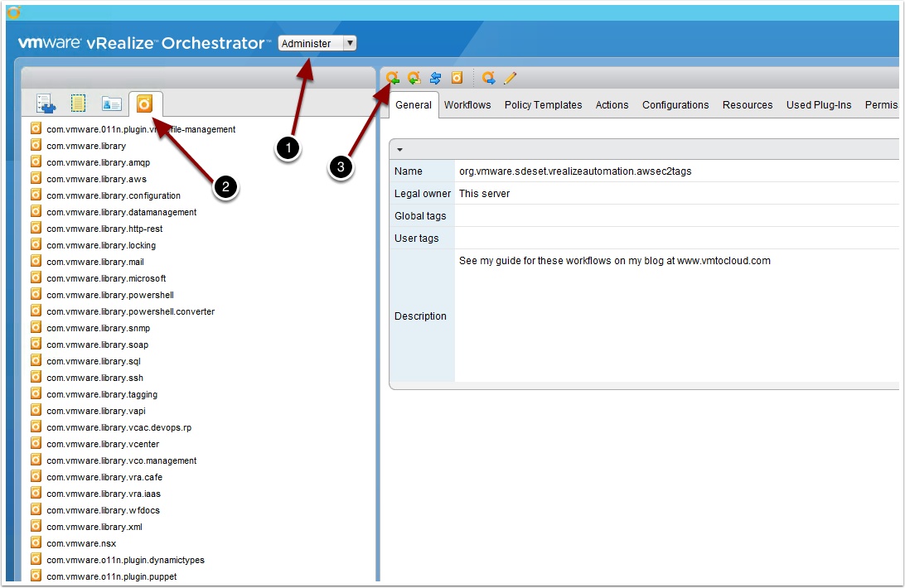Click the blue synchronize arrows icon
Viewport: 905px width, 588px height.
(x=435, y=78)
